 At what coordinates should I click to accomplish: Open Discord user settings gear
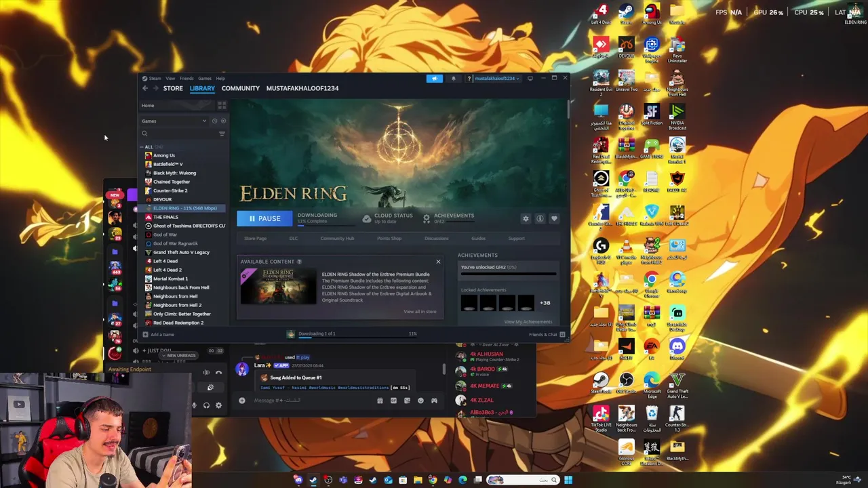coord(218,405)
